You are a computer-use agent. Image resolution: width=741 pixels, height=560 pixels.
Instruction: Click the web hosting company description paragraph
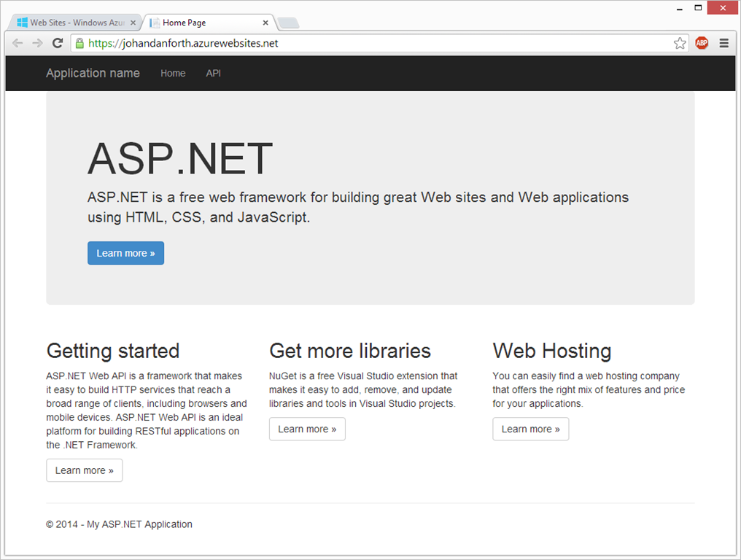[589, 390]
